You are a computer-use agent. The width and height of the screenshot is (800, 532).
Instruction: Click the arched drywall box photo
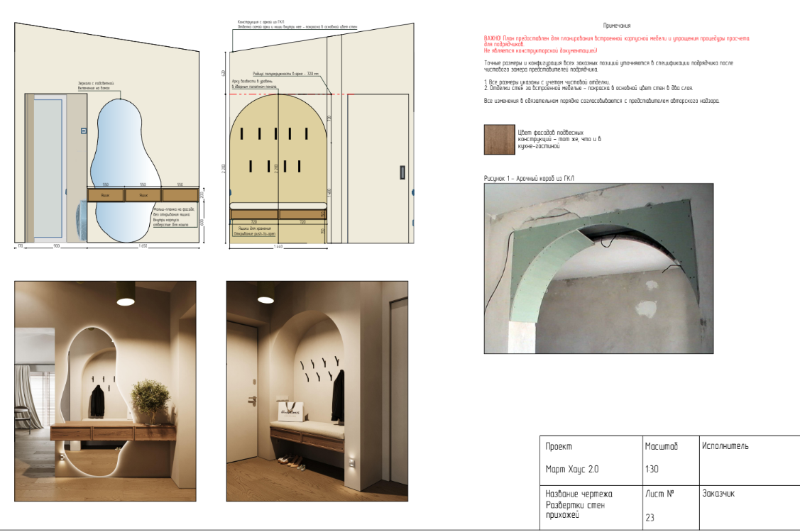[x=598, y=268]
